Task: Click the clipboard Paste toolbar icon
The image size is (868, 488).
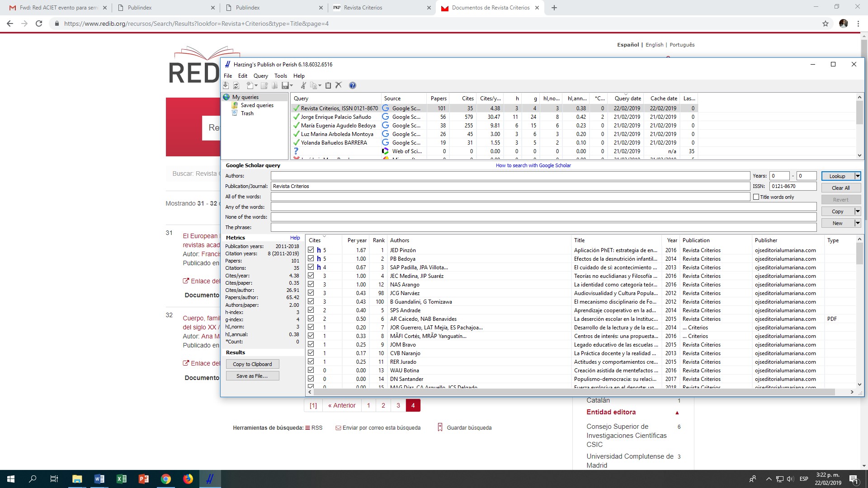Action: point(328,85)
